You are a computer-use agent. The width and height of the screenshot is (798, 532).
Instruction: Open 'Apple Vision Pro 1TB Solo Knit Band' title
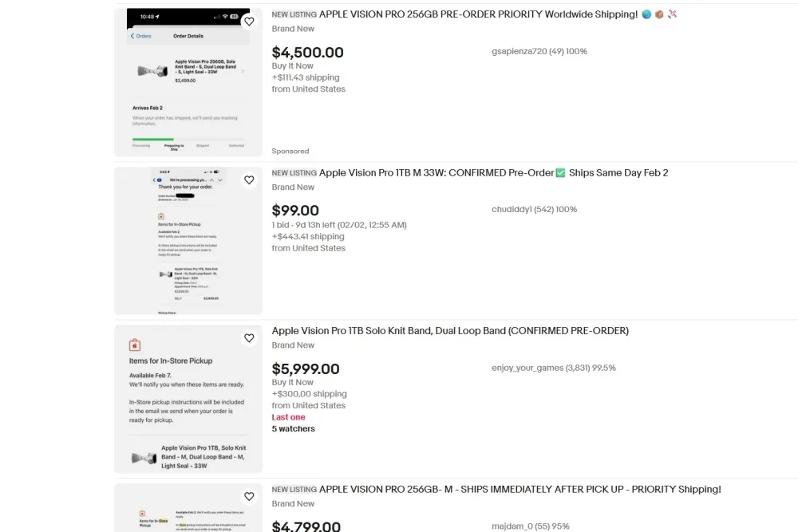pos(450,330)
